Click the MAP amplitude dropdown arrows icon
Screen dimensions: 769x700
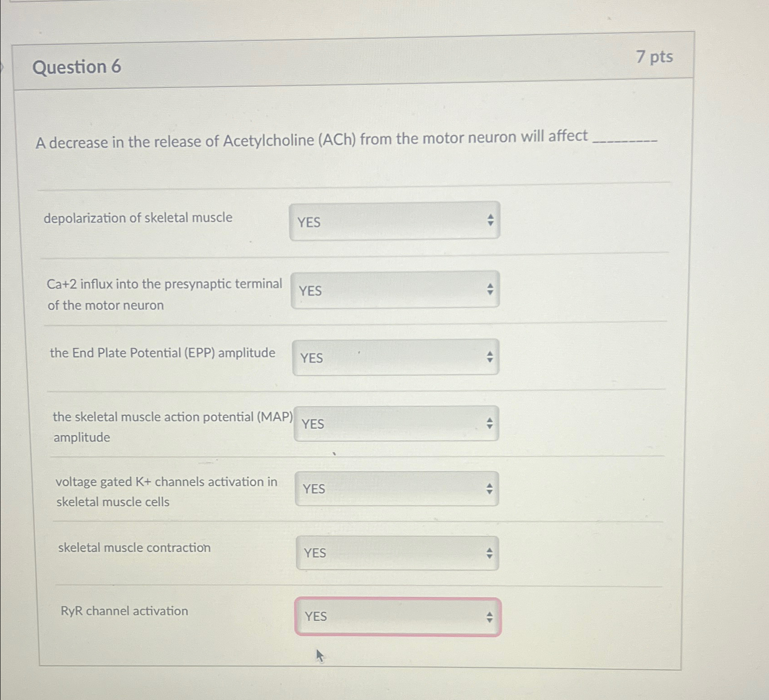point(490,422)
